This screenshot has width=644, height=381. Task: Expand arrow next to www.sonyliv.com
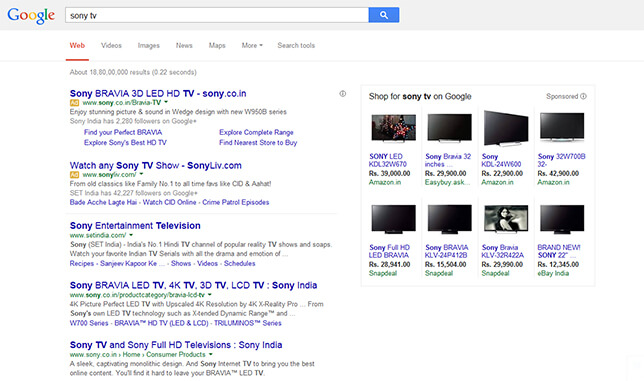click(x=141, y=174)
